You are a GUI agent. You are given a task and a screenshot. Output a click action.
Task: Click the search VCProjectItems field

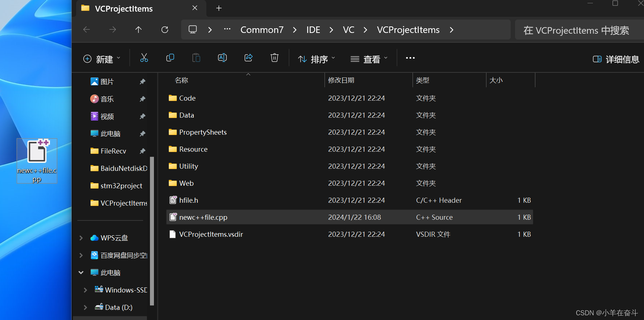coord(579,30)
